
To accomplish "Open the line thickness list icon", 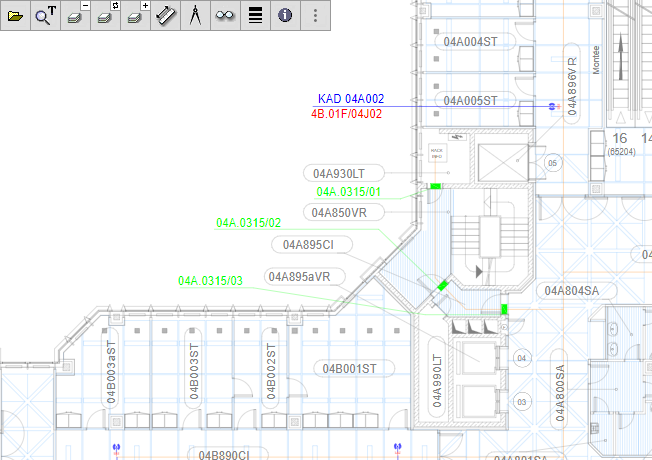I will (x=255, y=16).
